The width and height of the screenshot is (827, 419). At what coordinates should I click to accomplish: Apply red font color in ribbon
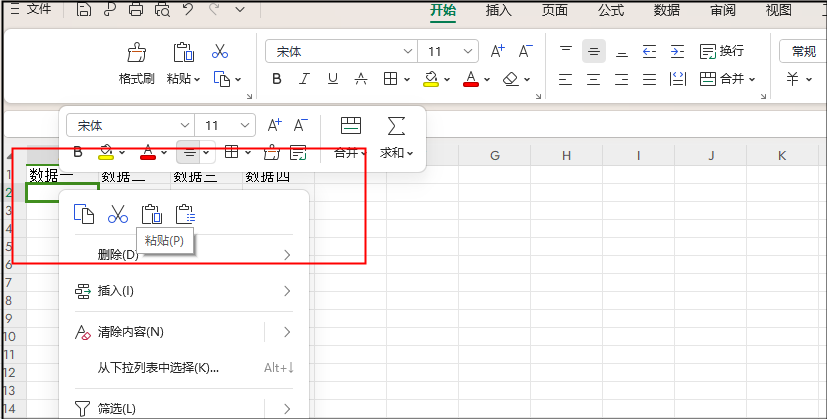[471, 79]
